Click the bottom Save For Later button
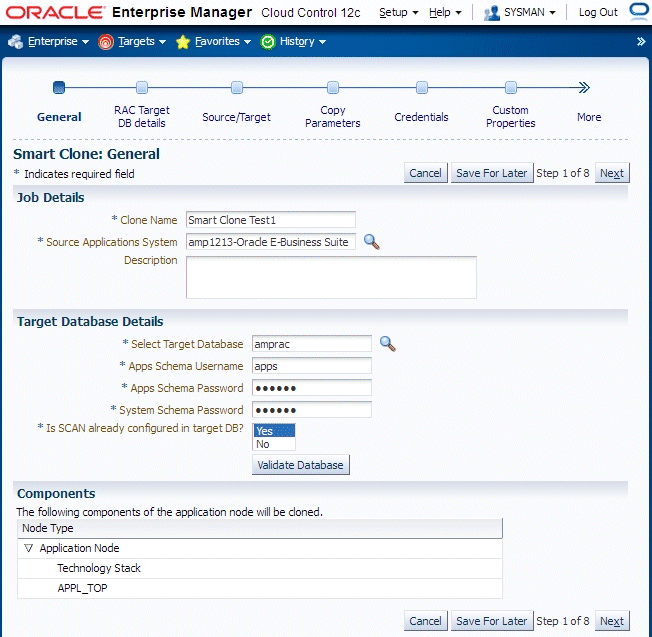Viewport: 652px width, 637px height. pyautogui.click(x=491, y=621)
